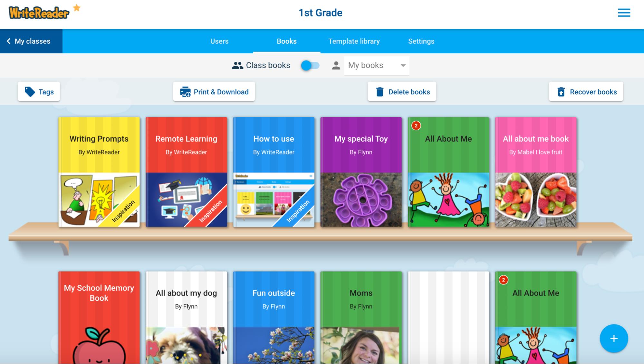Viewport: 644px width, 364px height.
Task: Switch to the Users tab
Action: tap(219, 41)
